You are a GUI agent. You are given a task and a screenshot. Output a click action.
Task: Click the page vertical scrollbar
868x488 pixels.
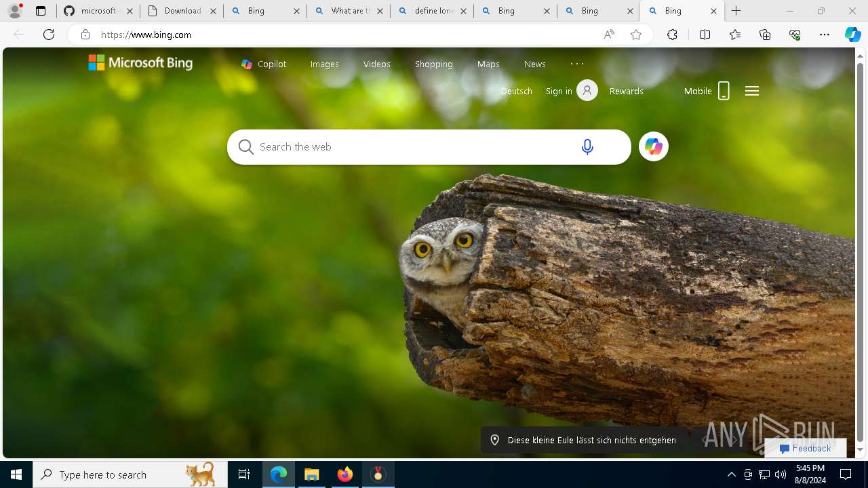coord(861,251)
